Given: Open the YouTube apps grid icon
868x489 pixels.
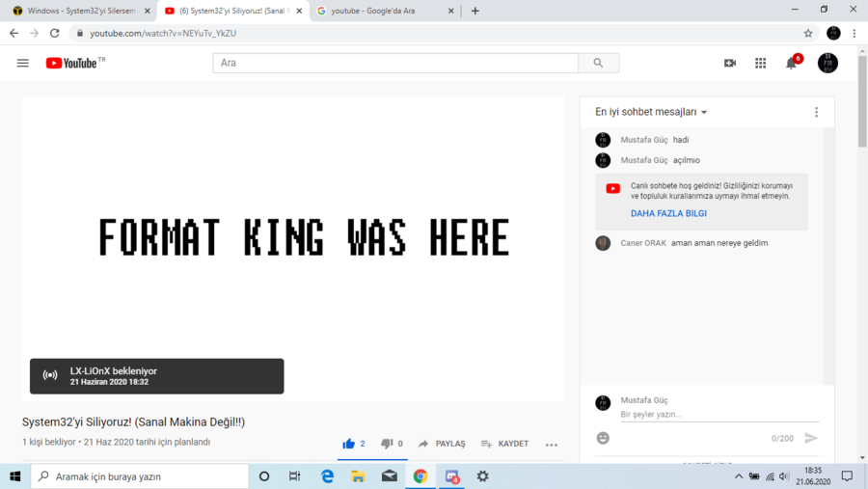Looking at the screenshot, I should pyautogui.click(x=761, y=63).
